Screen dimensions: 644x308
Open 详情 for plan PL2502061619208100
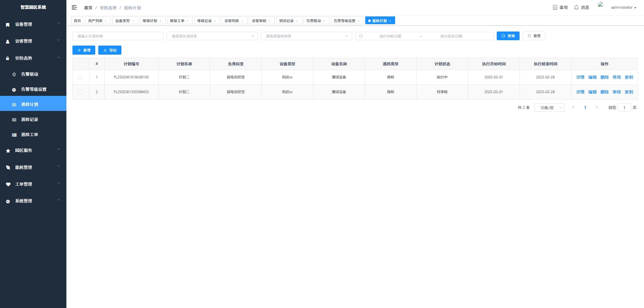click(x=580, y=77)
